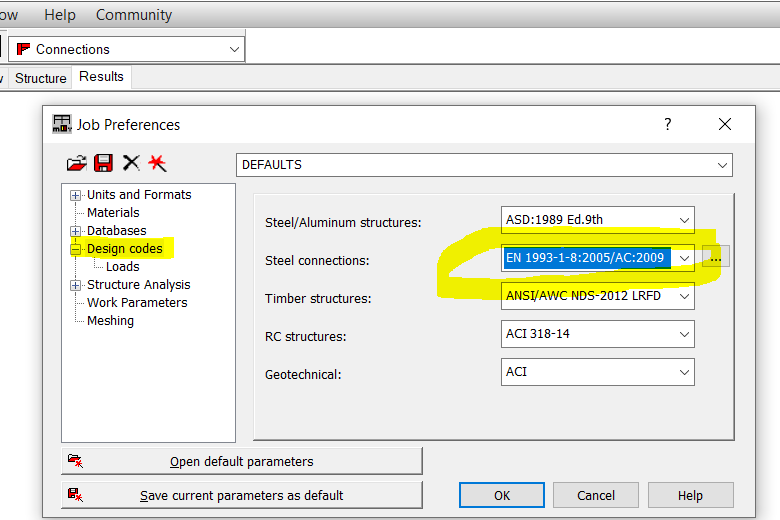Expand Databases tree node
The height and width of the screenshot is (520, 780).
(x=75, y=231)
